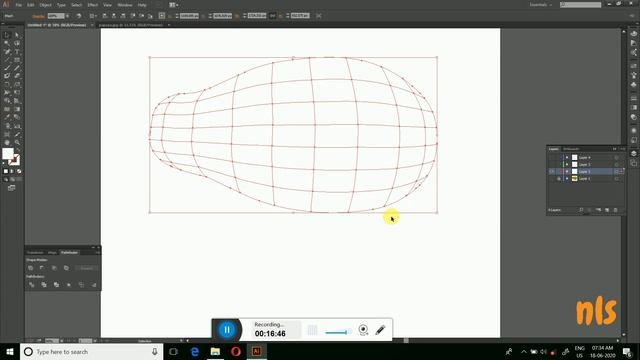Screen dimensions: 640x360
Task: Open the Pathfinder panel flyout menu
Action: [x=98, y=253]
